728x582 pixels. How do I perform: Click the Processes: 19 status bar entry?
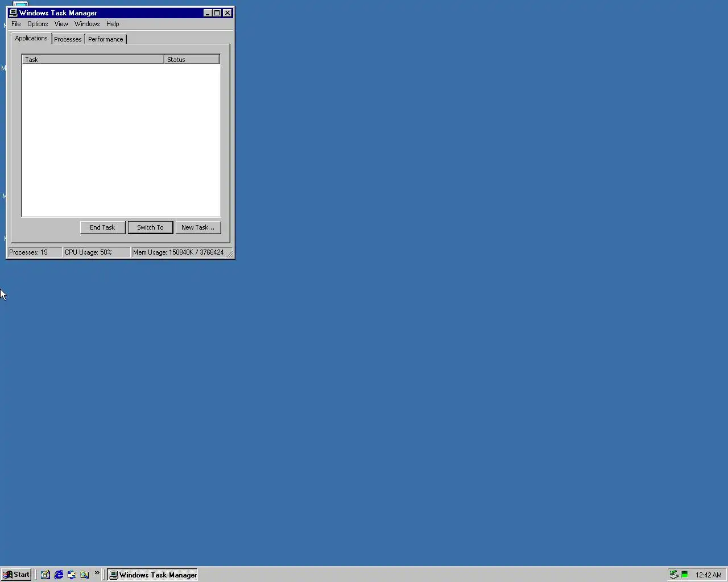pos(34,252)
